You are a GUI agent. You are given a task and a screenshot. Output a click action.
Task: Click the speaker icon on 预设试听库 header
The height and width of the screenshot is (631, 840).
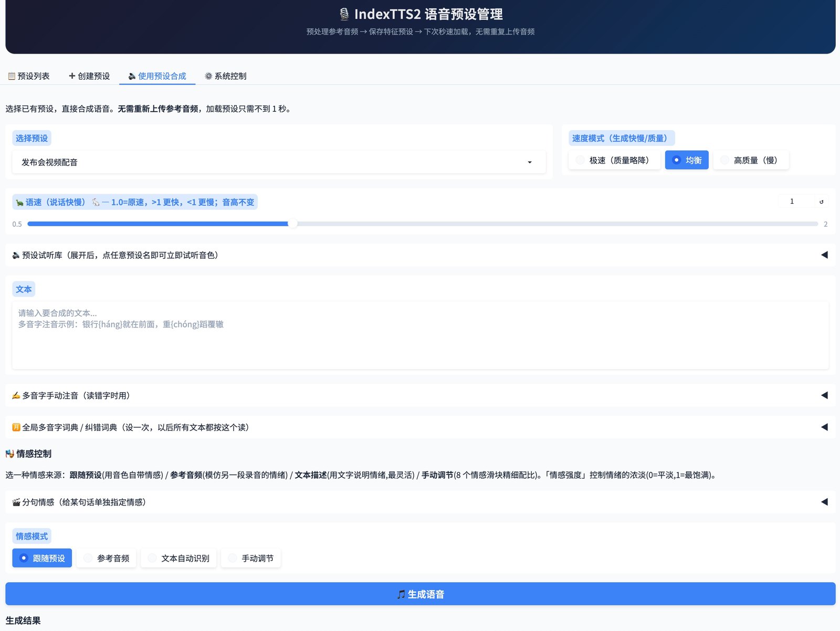(x=16, y=255)
